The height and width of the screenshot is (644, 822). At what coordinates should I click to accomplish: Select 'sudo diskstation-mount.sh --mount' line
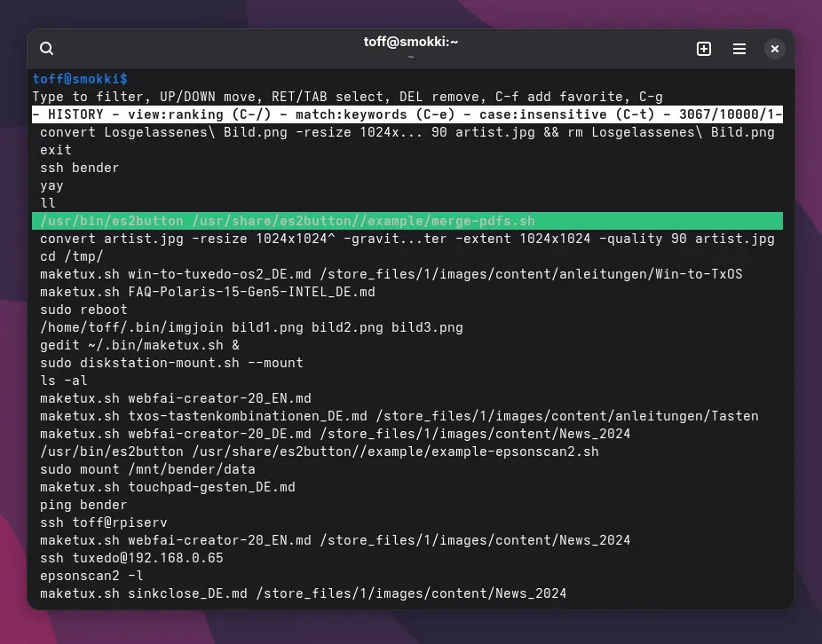point(171,363)
